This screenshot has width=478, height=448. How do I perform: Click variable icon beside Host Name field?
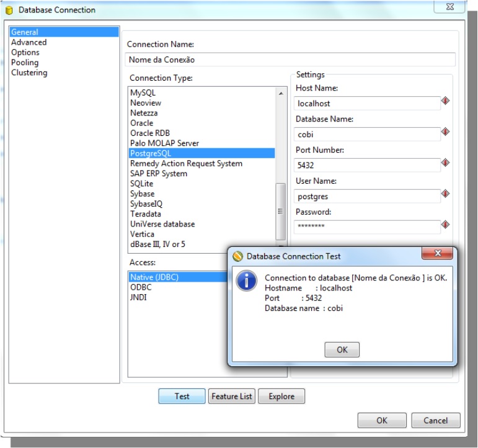click(x=445, y=101)
